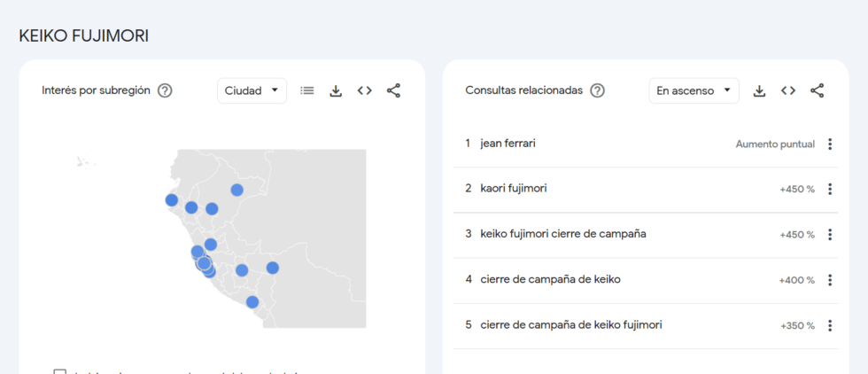
Task: Click the northernmost city dot on map
Action: pos(237,190)
